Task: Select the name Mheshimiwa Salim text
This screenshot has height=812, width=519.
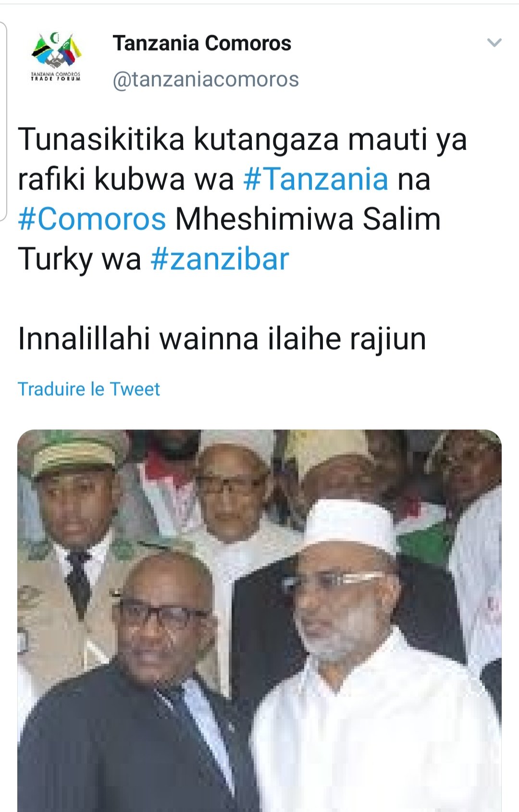Action: (x=308, y=219)
